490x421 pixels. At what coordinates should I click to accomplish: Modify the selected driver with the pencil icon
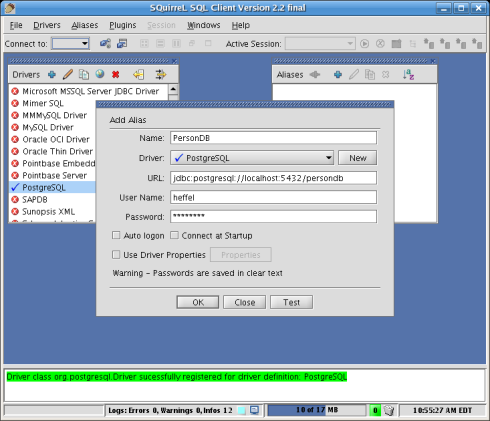pos(68,74)
